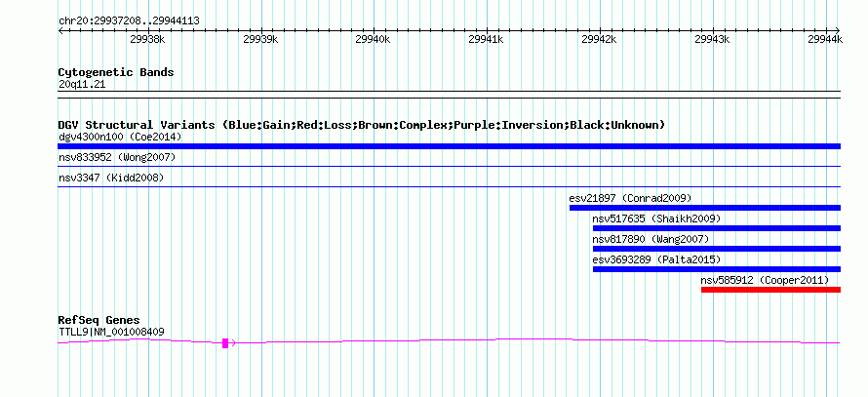Viewport: 868px width, 397px height.
Task: Open the esv3693289 (Palta2015) gain bar
Action: [x=716, y=269]
